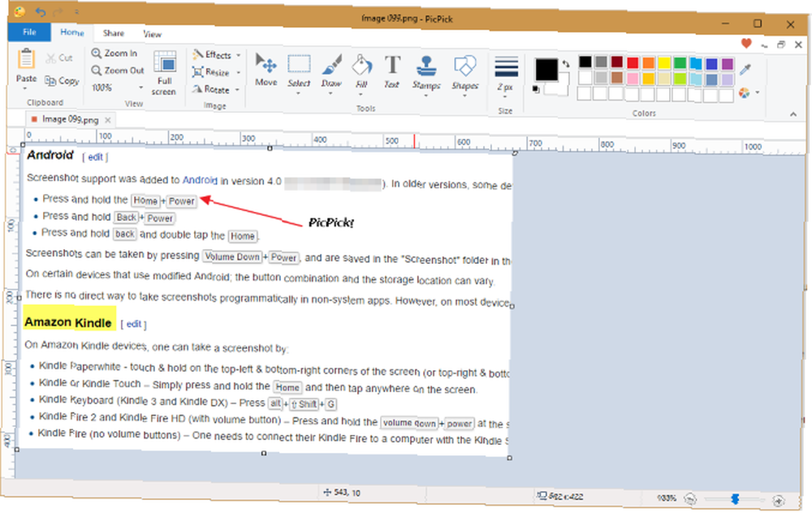Click the black foreground color box

click(546, 69)
